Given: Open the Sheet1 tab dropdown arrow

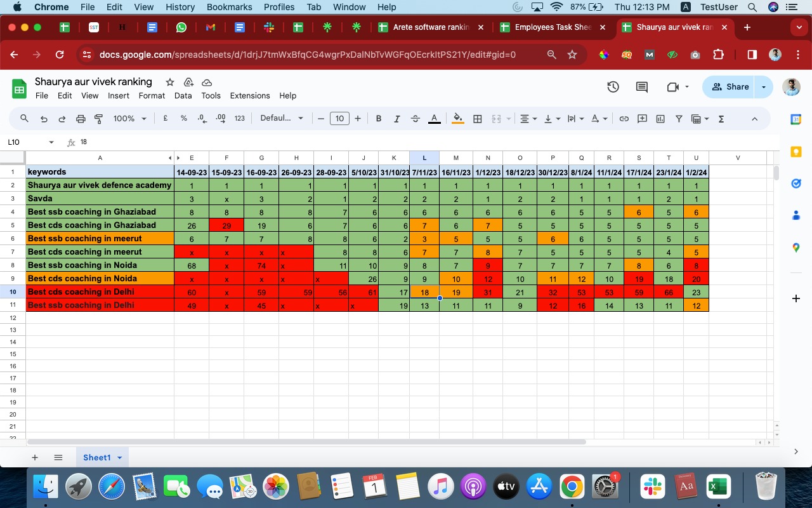Looking at the screenshot, I should pyautogui.click(x=119, y=458).
